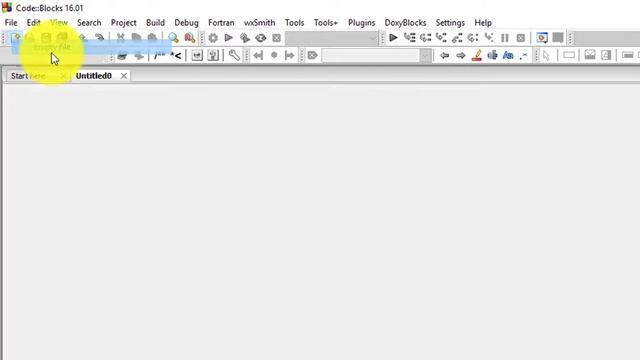
Task: Open the DoxyBlocks menu
Action: [x=405, y=23]
